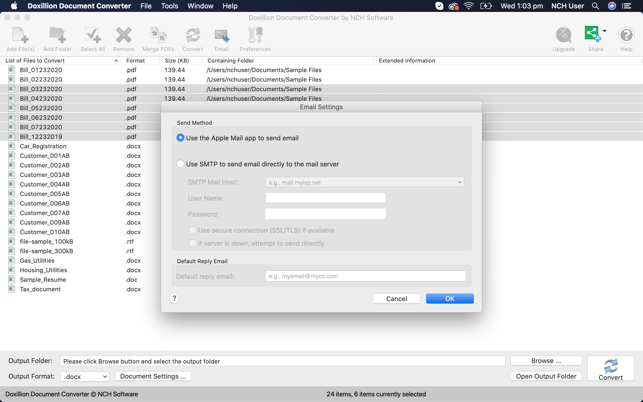Select Use SMTP to send email radio button
This screenshot has height=402, width=643.
180,164
